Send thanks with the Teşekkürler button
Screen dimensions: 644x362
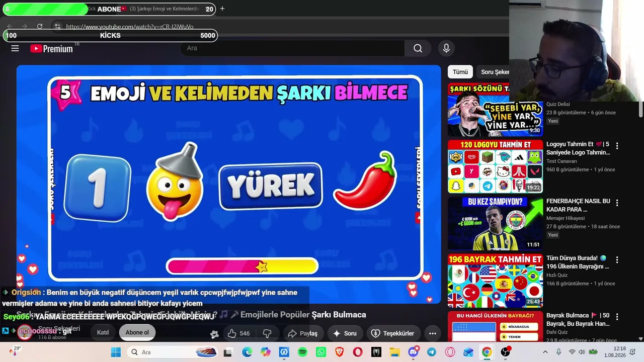(x=393, y=333)
